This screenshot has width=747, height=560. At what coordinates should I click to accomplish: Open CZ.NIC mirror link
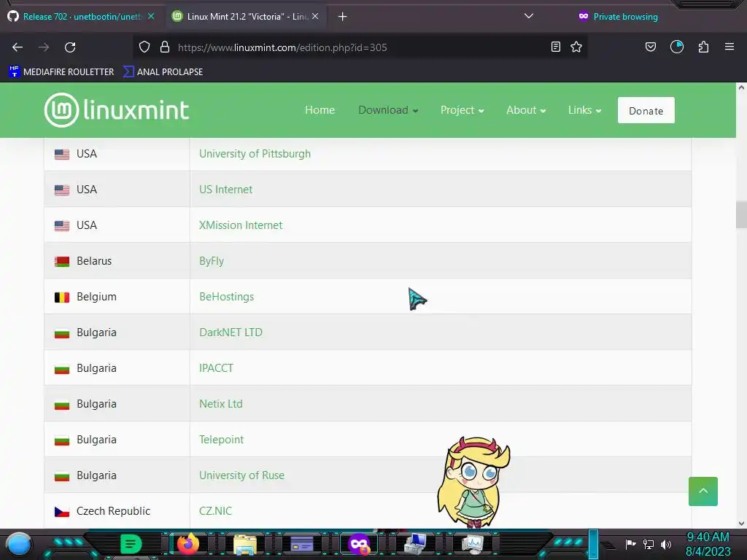(215, 511)
